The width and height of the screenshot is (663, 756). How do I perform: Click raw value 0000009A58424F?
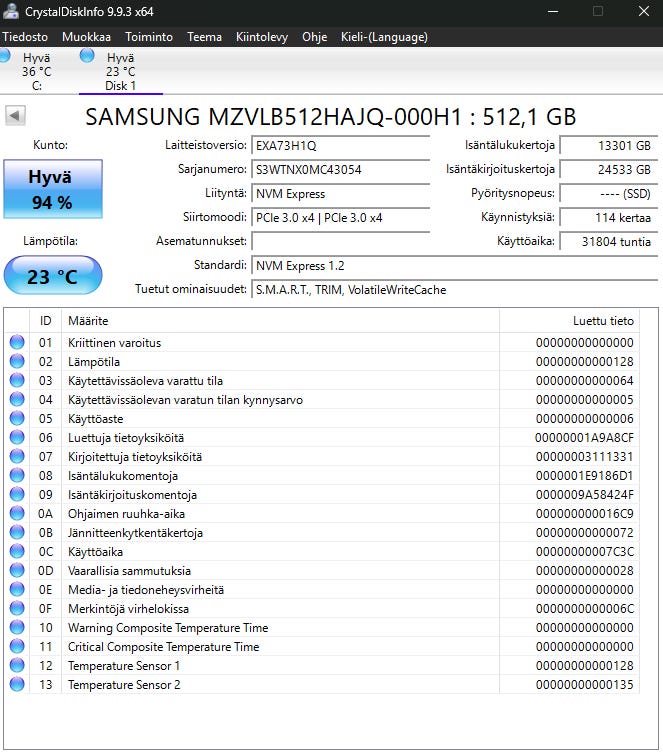point(584,495)
